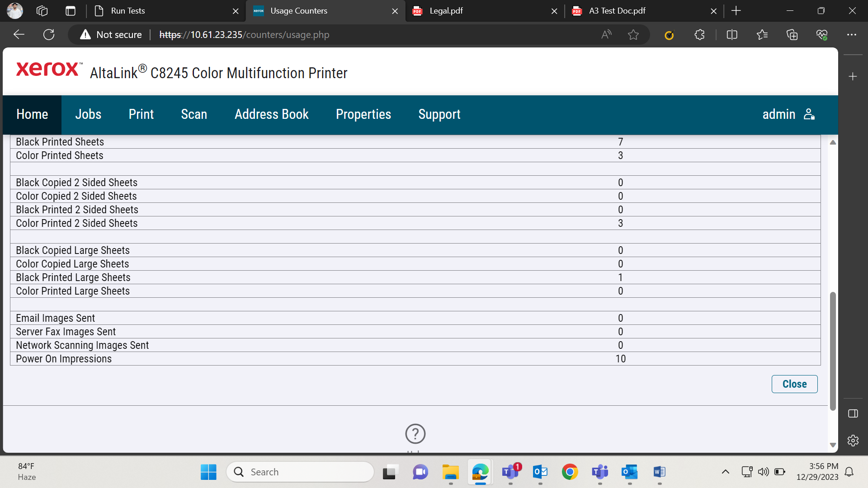Screen dimensions: 868x488
Task: Open browser Collections icon
Action: click(x=792, y=35)
